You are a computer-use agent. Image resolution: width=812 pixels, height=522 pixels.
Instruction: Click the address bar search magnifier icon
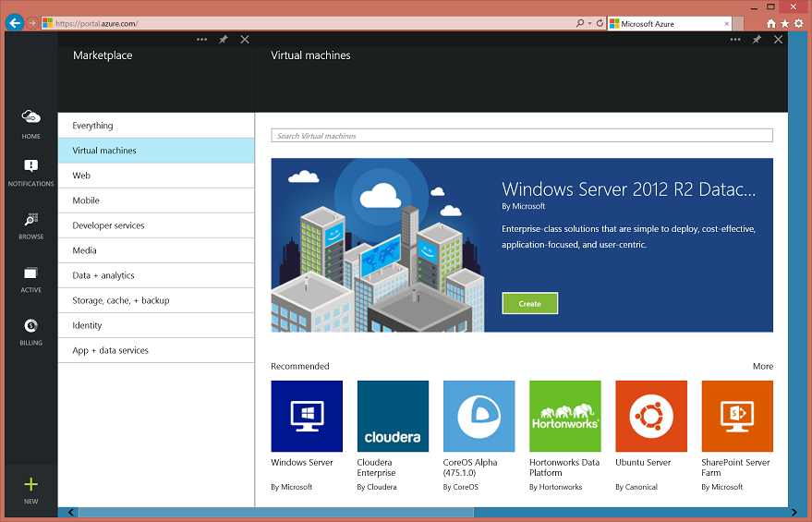pos(580,23)
